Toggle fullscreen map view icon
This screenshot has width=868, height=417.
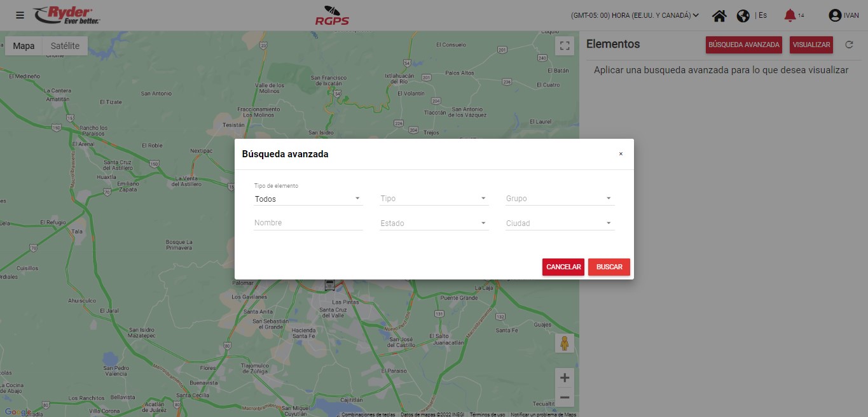pos(564,45)
